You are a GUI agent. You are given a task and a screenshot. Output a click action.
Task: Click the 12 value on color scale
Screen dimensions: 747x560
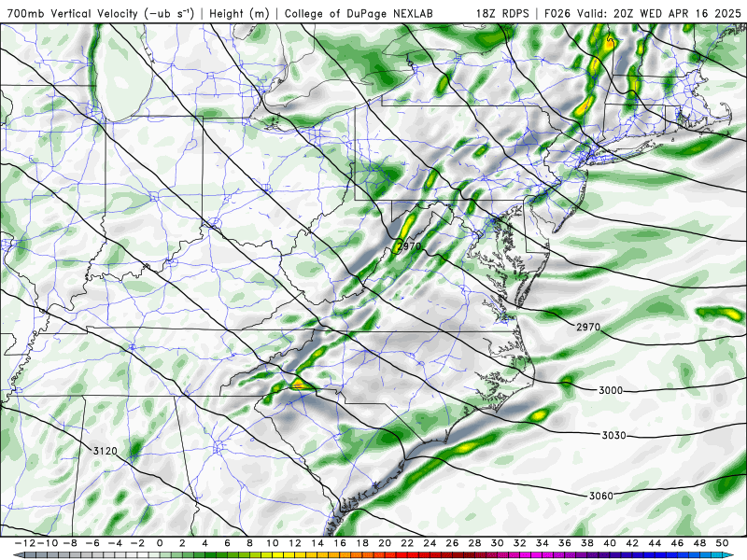pos(294,543)
